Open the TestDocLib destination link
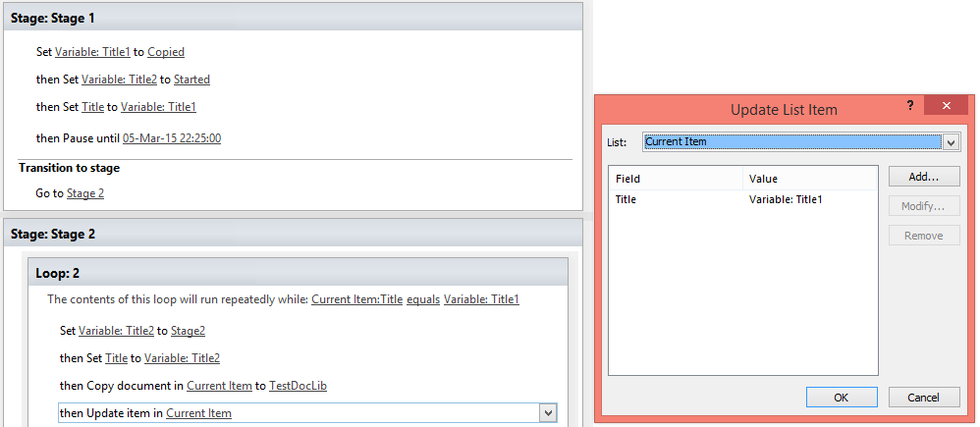 pyautogui.click(x=299, y=386)
